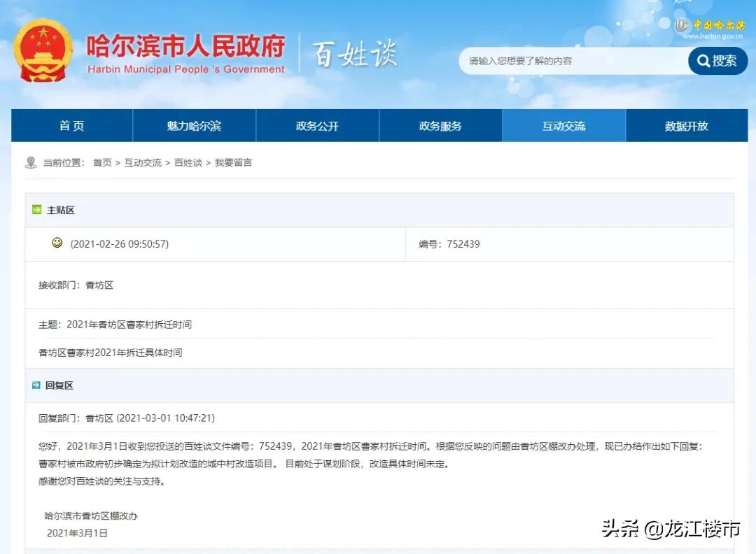Click the national emblem logo

(42, 49)
